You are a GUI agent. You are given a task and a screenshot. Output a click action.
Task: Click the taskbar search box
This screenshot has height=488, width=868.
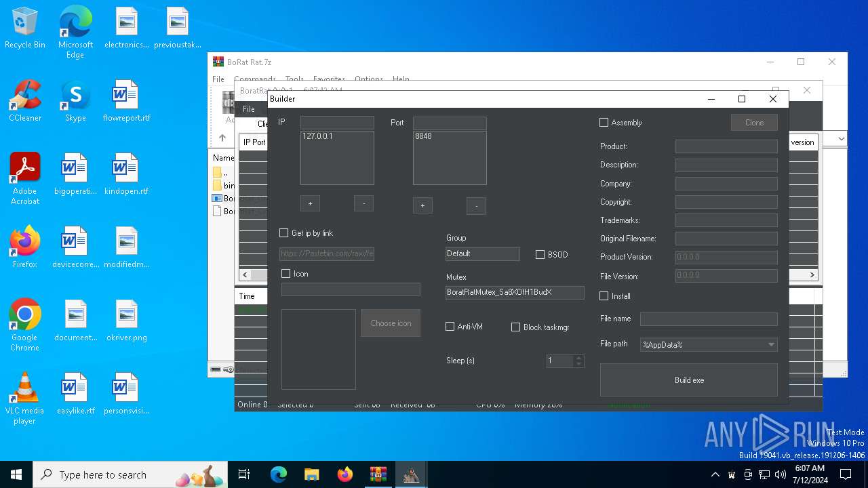[x=132, y=474]
